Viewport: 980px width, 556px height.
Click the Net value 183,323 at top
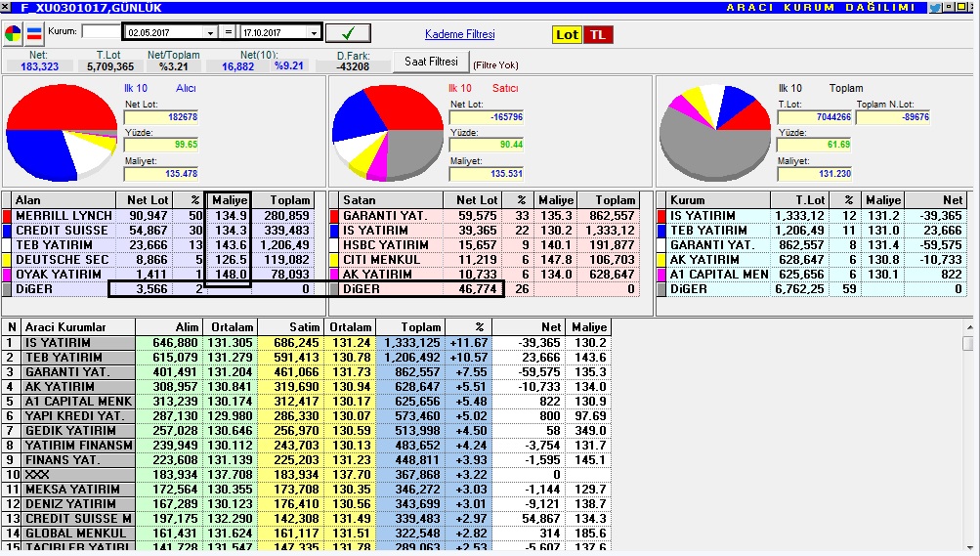coord(39,66)
